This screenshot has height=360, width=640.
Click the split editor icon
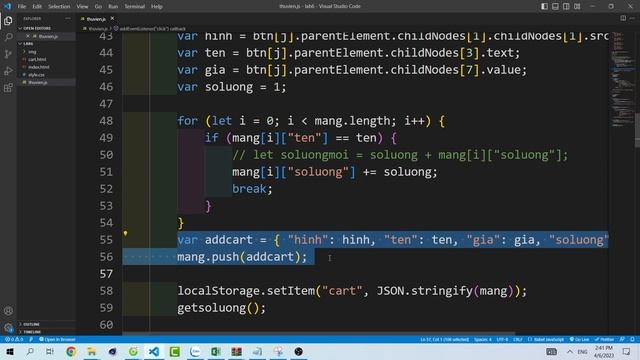point(623,18)
